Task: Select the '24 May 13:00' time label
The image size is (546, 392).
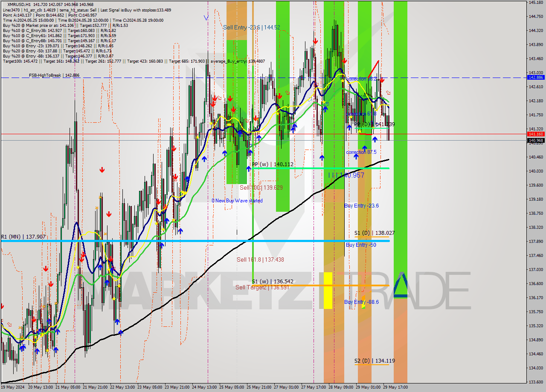Action: [x=203, y=387]
